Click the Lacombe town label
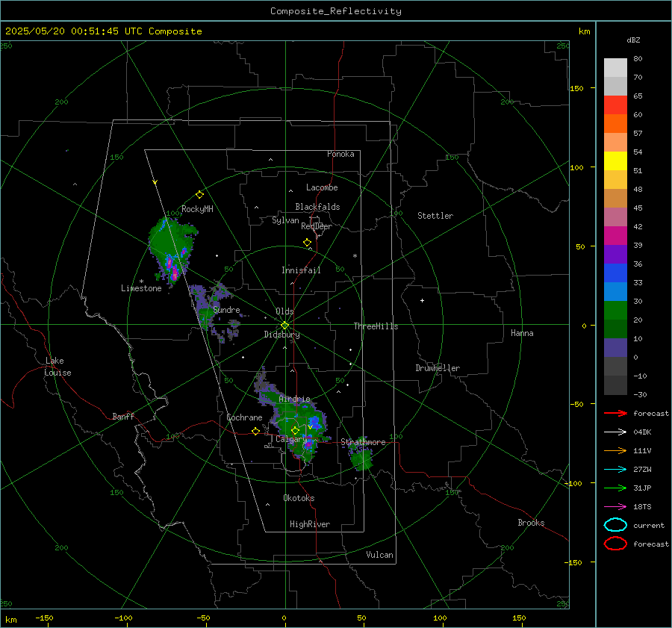 pos(322,187)
